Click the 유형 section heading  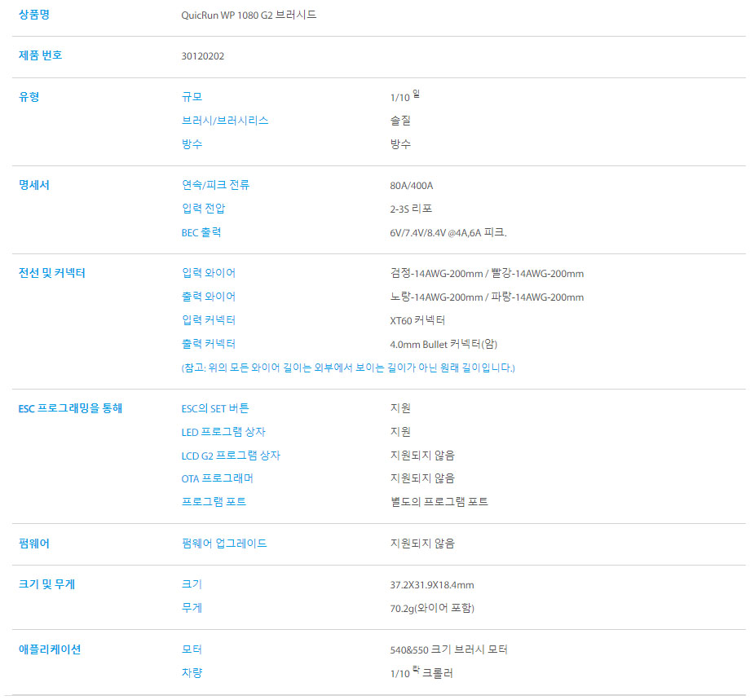click(x=29, y=97)
